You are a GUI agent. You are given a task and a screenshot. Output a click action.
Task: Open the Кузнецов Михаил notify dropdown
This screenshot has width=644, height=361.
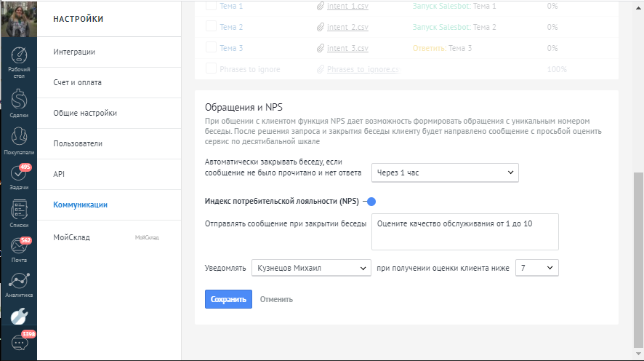310,268
